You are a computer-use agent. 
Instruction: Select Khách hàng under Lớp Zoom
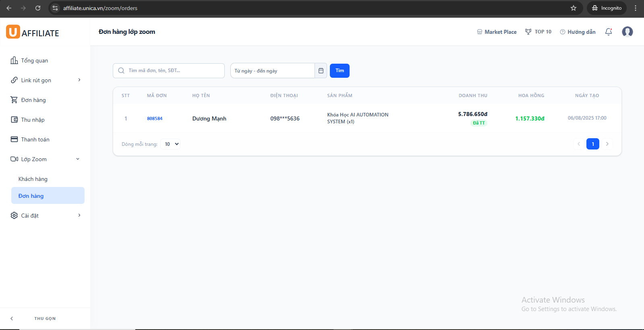point(33,179)
